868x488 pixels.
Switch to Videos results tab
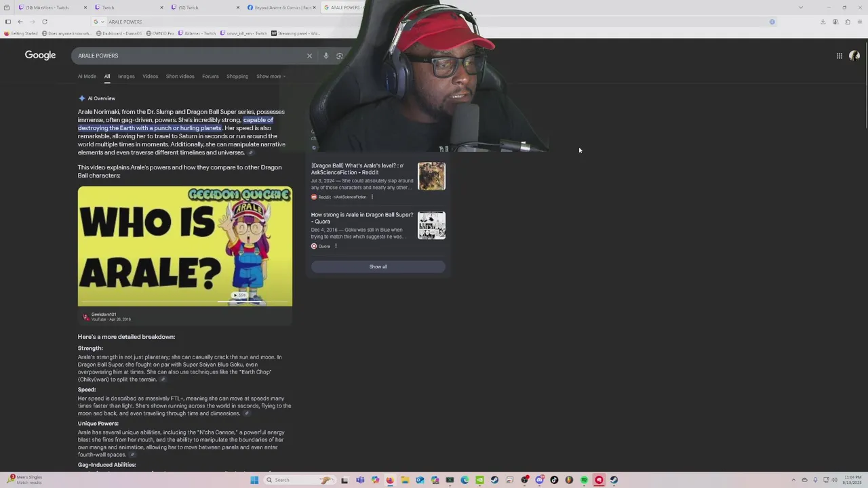(x=150, y=76)
